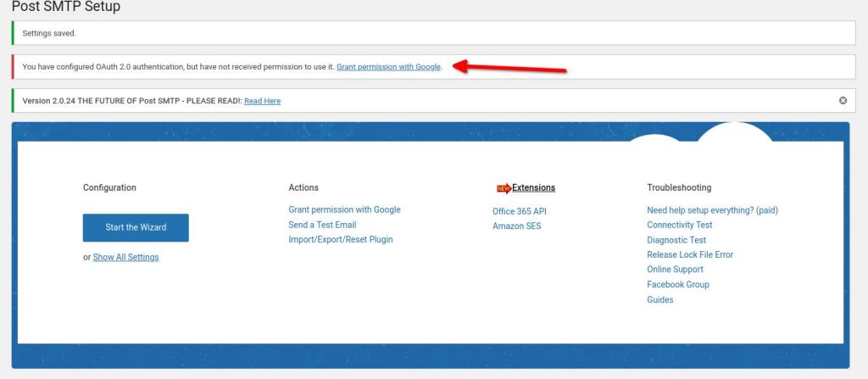The width and height of the screenshot is (868, 379).
Task: Click the Settings saved. notice text
Action: coord(49,33)
